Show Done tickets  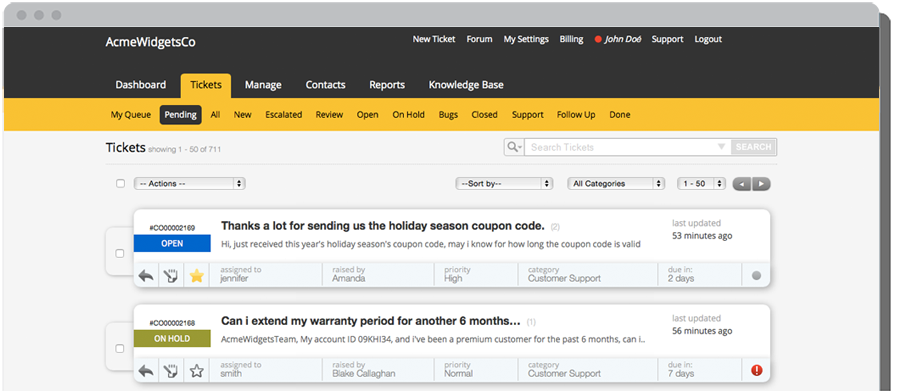[620, 115]
